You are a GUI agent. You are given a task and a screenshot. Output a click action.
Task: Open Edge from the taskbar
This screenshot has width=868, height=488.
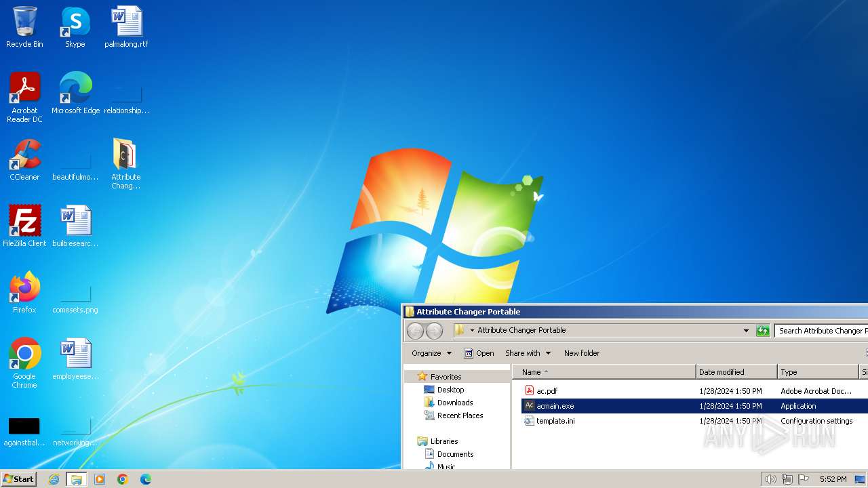[146, 479]
